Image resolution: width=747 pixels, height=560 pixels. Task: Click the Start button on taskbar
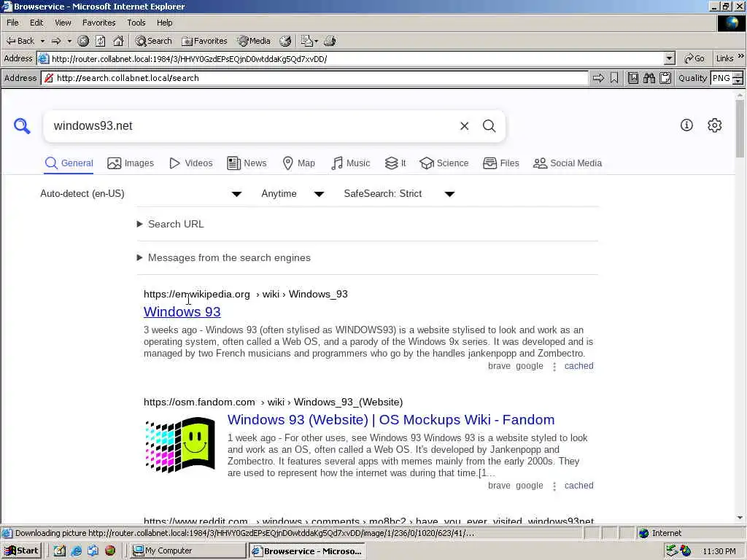tap(21, 551)
